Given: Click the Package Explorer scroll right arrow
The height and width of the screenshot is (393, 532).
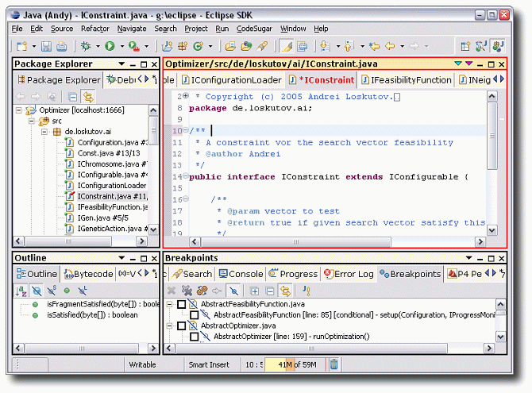Looking at the screenshot, I should pos(141,241).
